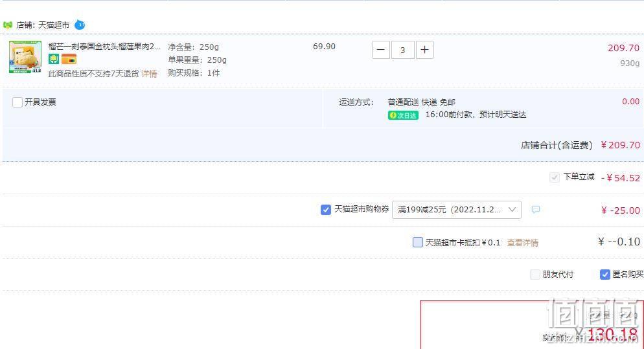Image resolution: width=644 pixels, height=349 pixels.
Task: Expand the 满199减25元 coupon dropdown
Action: [x=457, y=210]
